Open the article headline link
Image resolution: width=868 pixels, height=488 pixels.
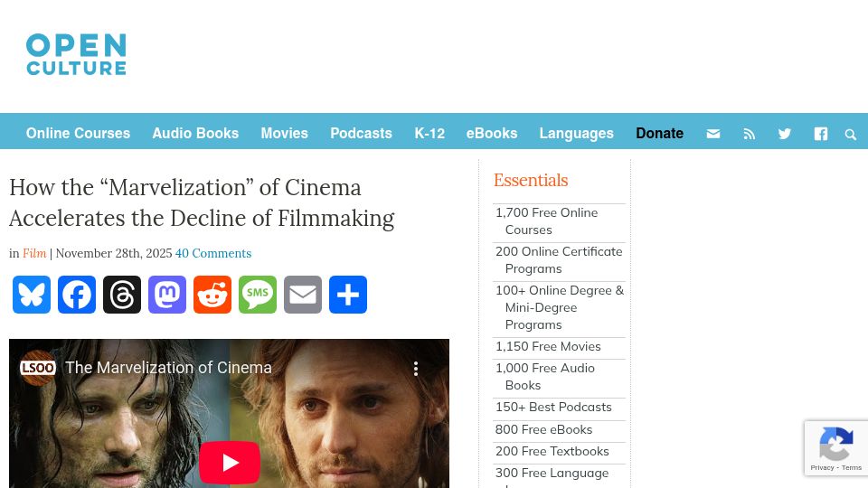[x=202, y=202]
